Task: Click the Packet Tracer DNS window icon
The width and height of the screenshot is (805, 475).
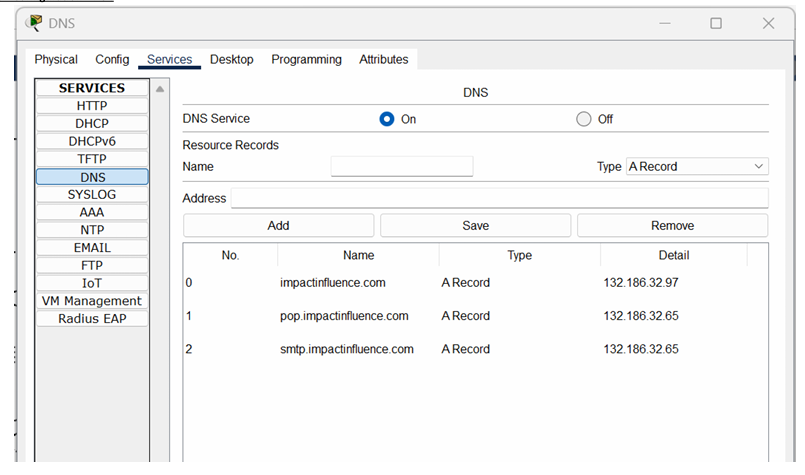Action: point(34,23)
